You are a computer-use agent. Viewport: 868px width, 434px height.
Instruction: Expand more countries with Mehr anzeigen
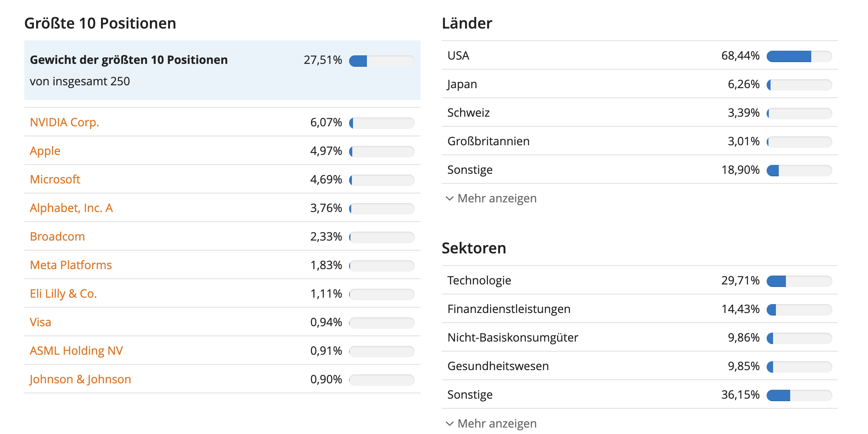(496, 198)
